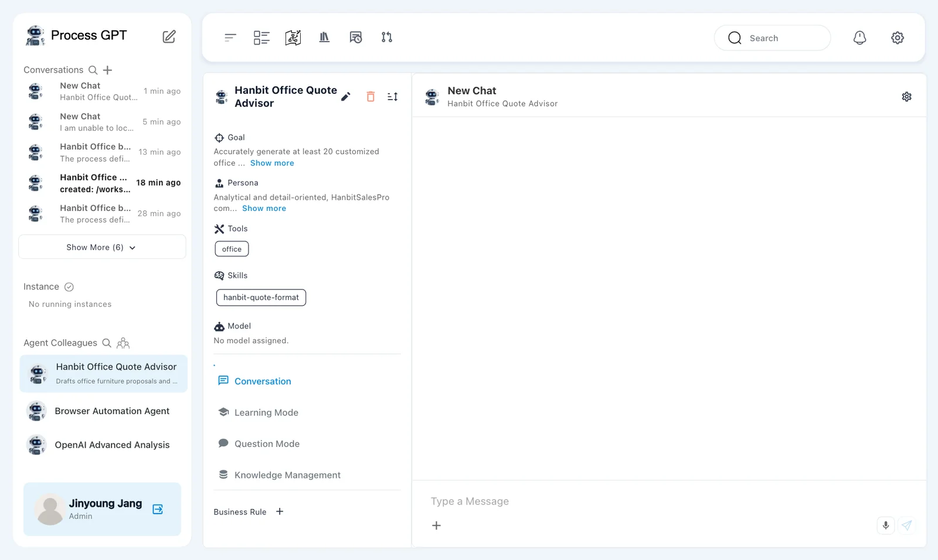Viewport: 938px width, 560px height.
Task: Select Hanbit Office Quote Advisor in colleagues list
Action: pyautogui.click(x=104, y=374)
